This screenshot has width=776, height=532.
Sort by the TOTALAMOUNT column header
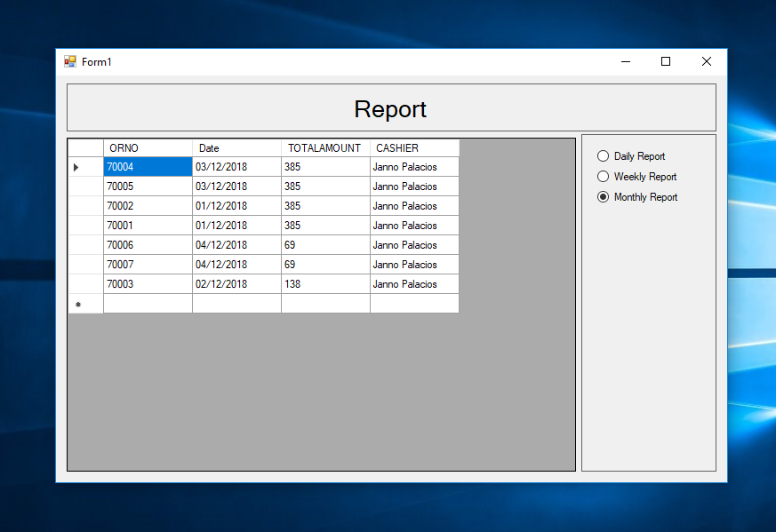(x=325, y=148)
